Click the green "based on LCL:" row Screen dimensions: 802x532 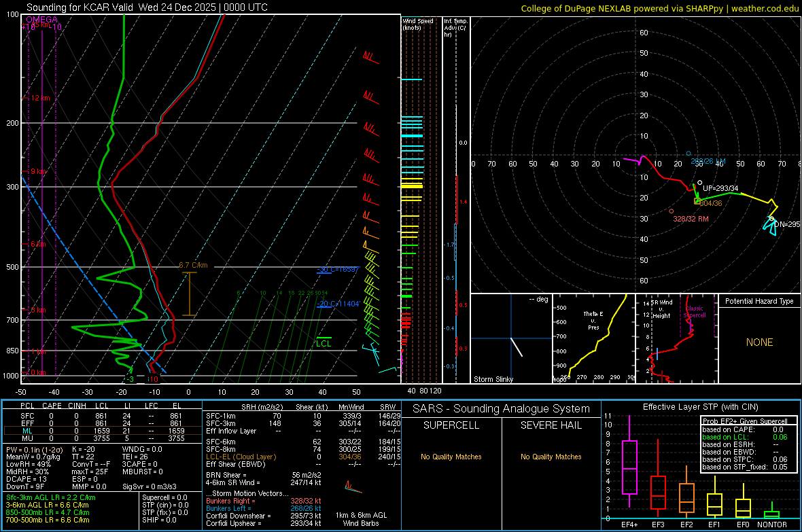point(745,437)
